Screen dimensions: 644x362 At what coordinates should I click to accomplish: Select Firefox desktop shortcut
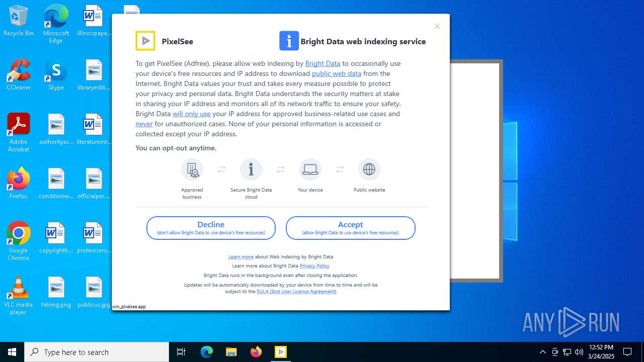(x=19, y=184)
